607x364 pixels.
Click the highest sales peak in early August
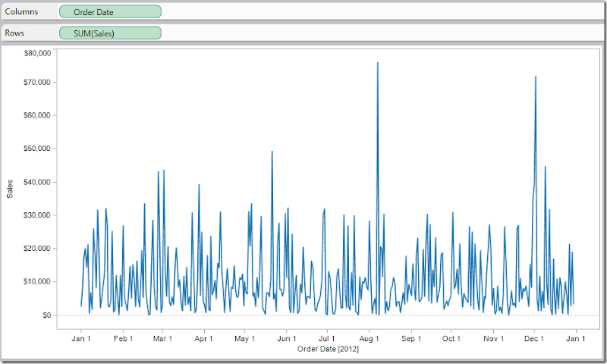pyautogui.click(x=377, y=63)
